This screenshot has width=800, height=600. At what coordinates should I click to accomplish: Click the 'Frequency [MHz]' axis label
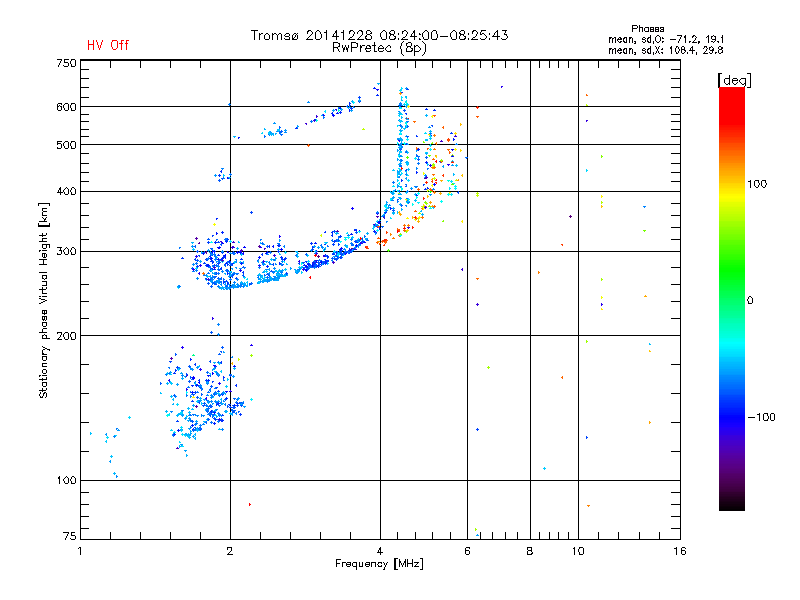379,564
